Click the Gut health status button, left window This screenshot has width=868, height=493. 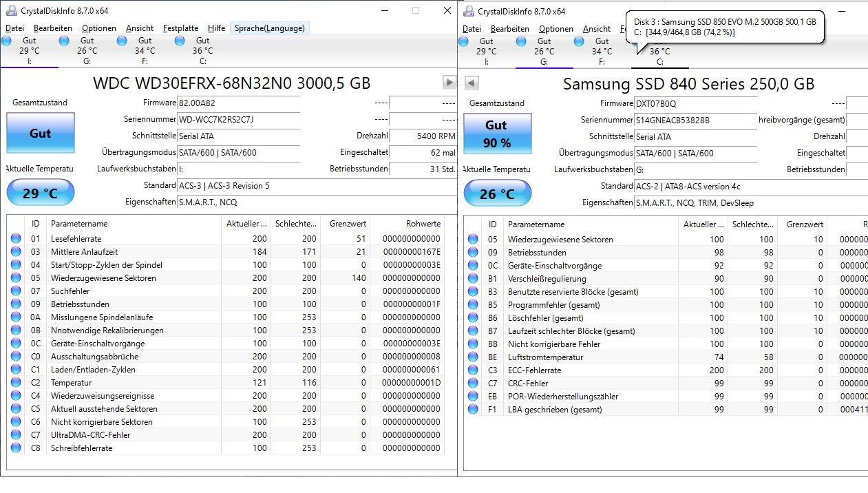coord(40,133)
